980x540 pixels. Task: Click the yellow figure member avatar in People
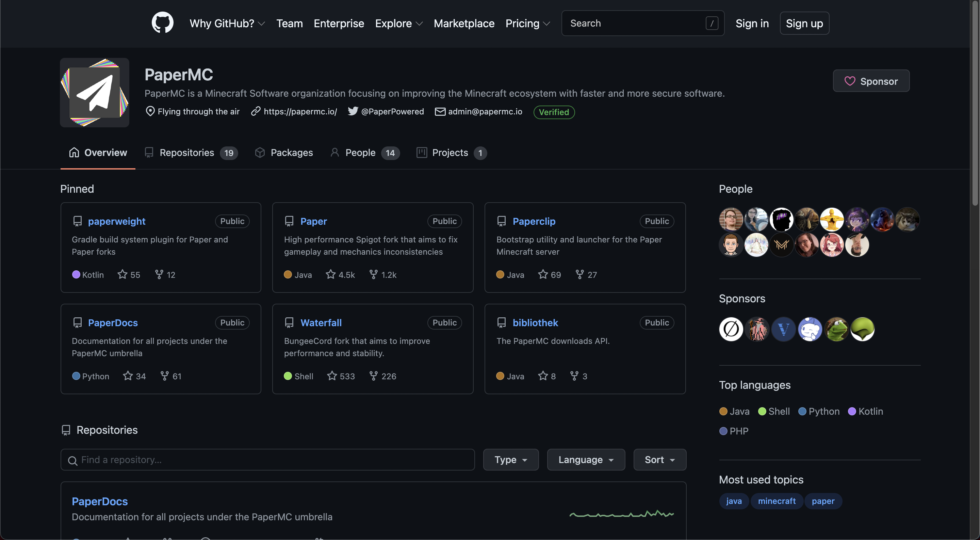pyautogui.click(x=832, y=220)
